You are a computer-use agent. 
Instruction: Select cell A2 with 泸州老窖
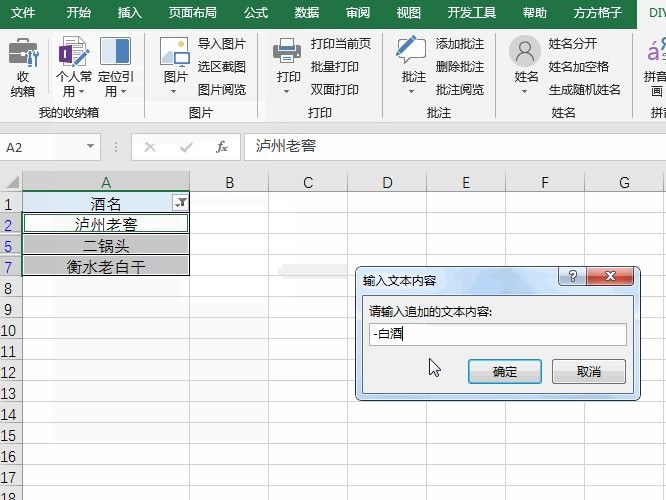(106, 223)
